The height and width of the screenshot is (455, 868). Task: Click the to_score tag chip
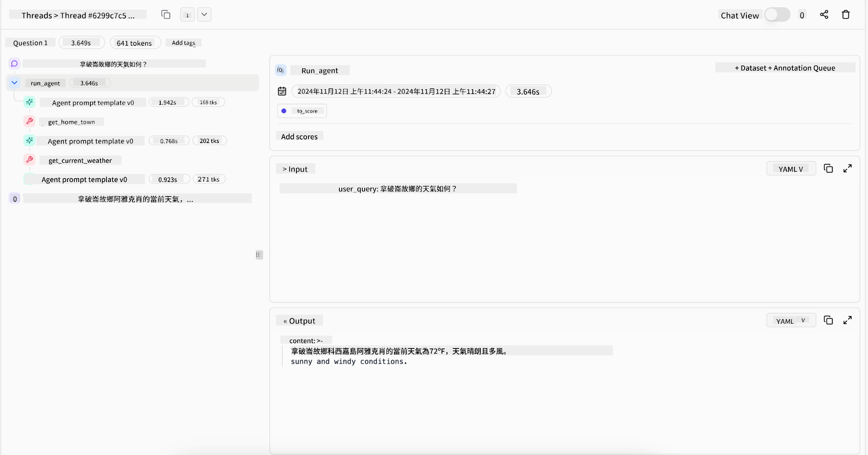point(302,111)
